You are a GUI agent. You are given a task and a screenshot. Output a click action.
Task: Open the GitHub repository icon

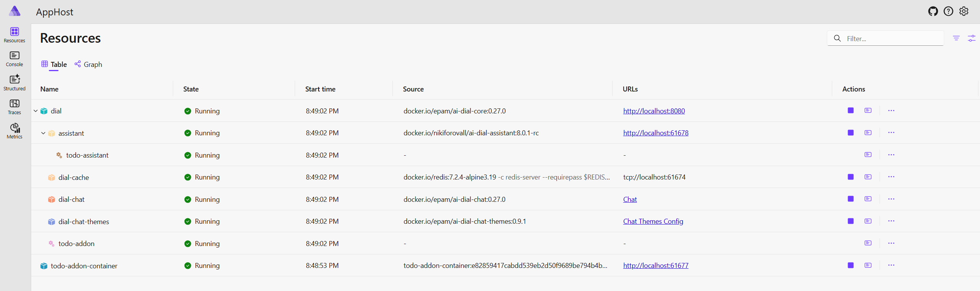point(933,11)
